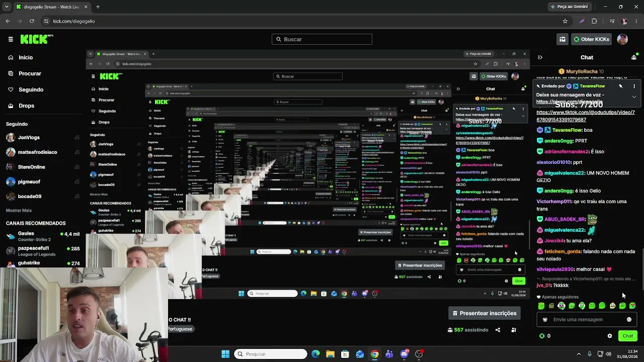Image resolution: width=644 pixels, height=362 pixels.
Task: Click the icon right of the share button
Action: [x=514, y=330]
